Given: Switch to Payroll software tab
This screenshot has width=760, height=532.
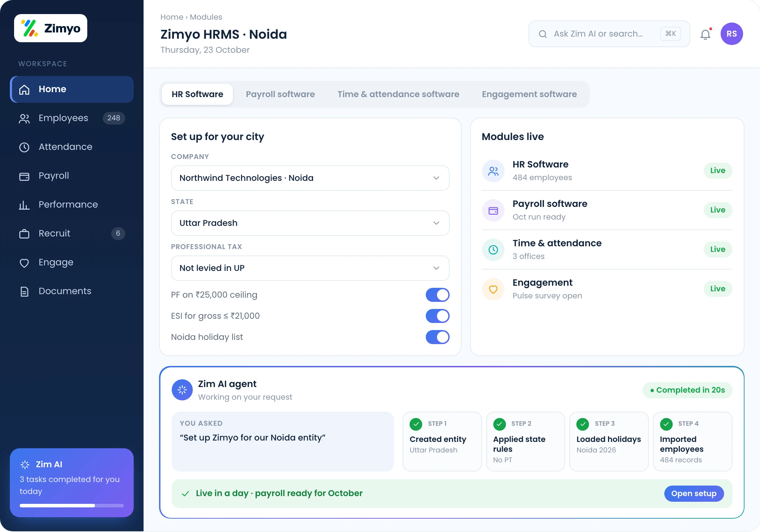Looking at the screenshot, I should coord(280,94).
